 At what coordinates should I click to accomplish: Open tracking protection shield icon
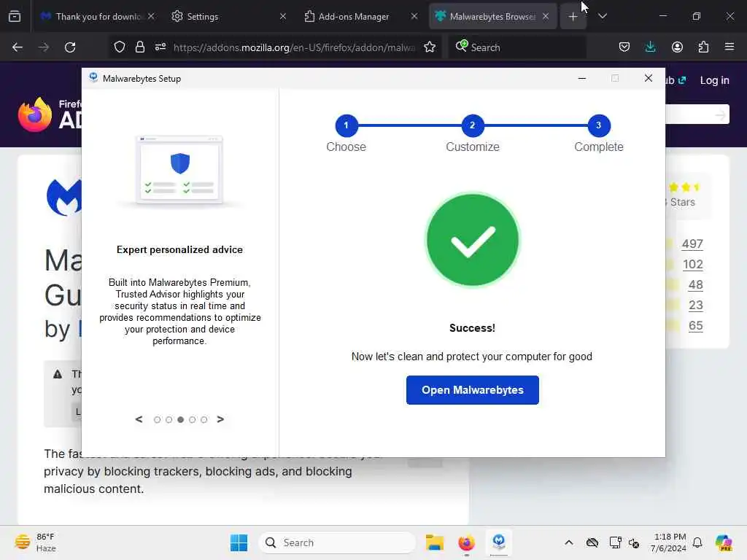click(x=120, y=47)
